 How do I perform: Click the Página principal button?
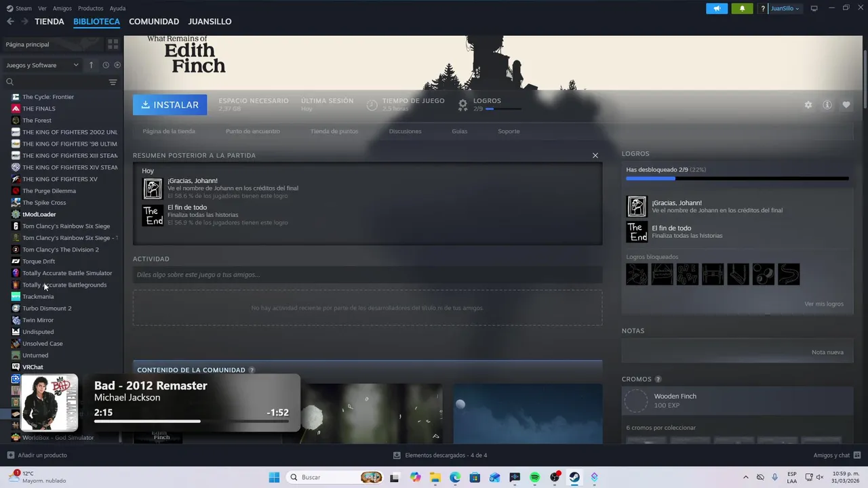pos(53,44)
